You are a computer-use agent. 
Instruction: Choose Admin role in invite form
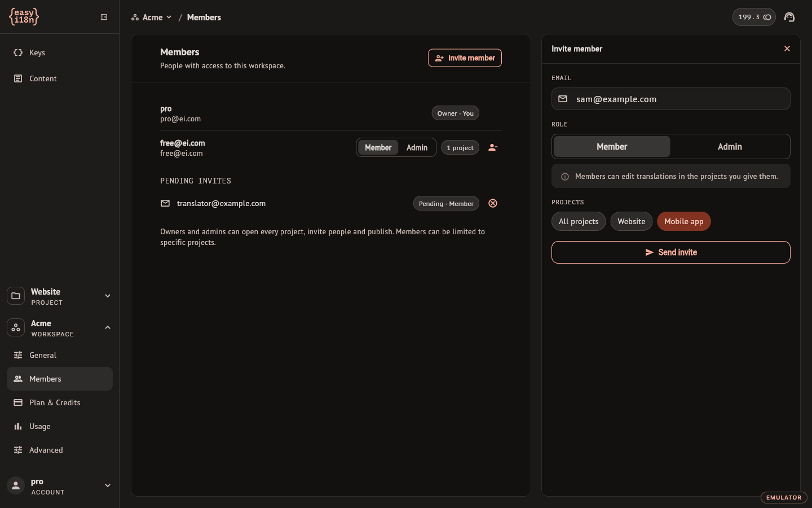click(x=730, y=147)
